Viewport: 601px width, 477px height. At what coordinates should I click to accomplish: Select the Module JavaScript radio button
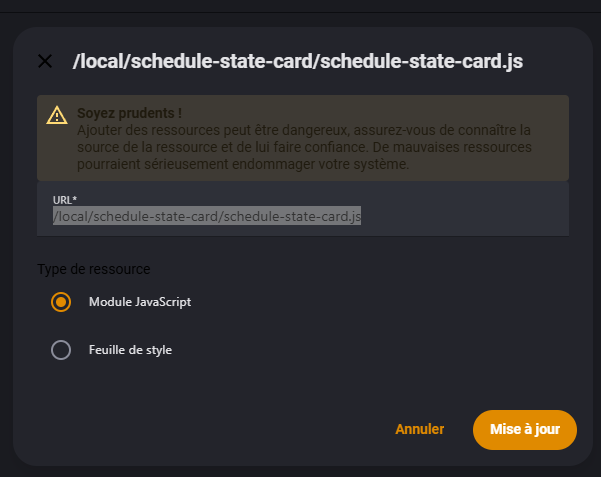tap(61, 301)
